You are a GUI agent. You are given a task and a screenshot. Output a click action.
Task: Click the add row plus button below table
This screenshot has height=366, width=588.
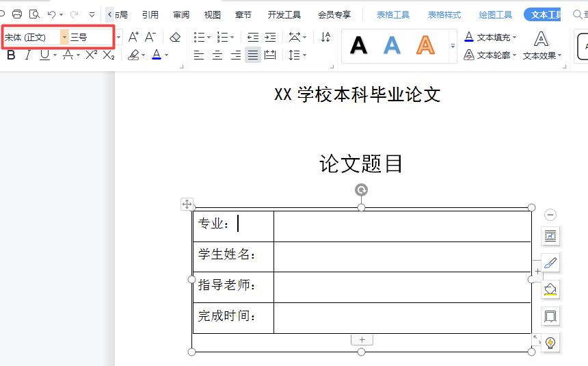tap(362, 340)
